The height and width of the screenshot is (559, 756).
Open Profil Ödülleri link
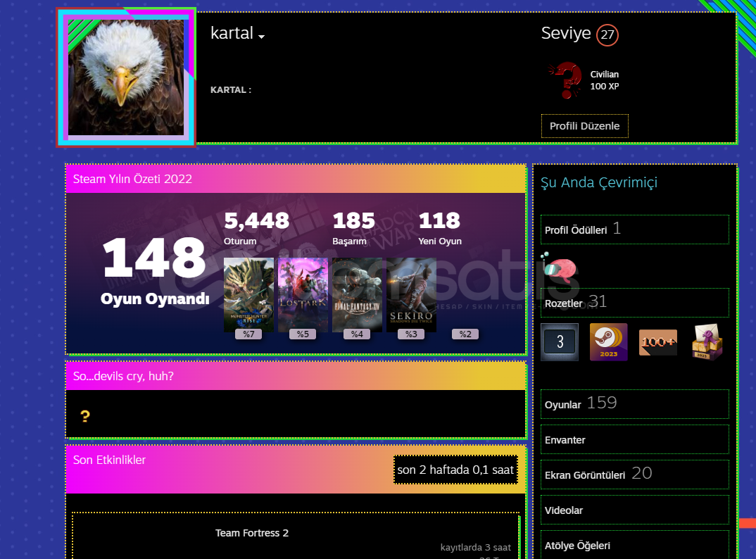point(634,230)
